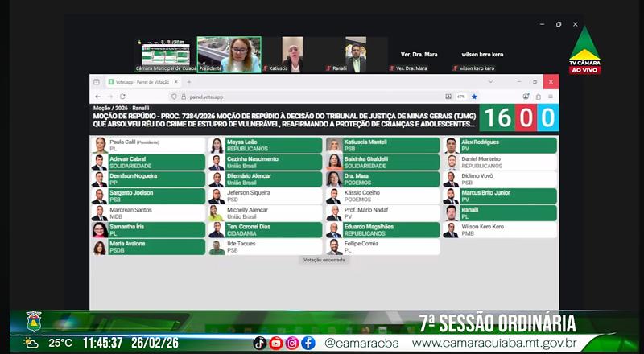The height and width of the screenshot is (354, 644).
Task: Click the YouTube icon in bottom banner
Action: tap(276, 343)
